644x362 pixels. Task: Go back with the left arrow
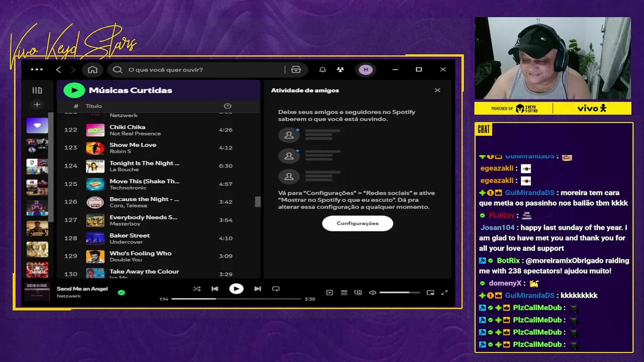[x=58, y=69]
